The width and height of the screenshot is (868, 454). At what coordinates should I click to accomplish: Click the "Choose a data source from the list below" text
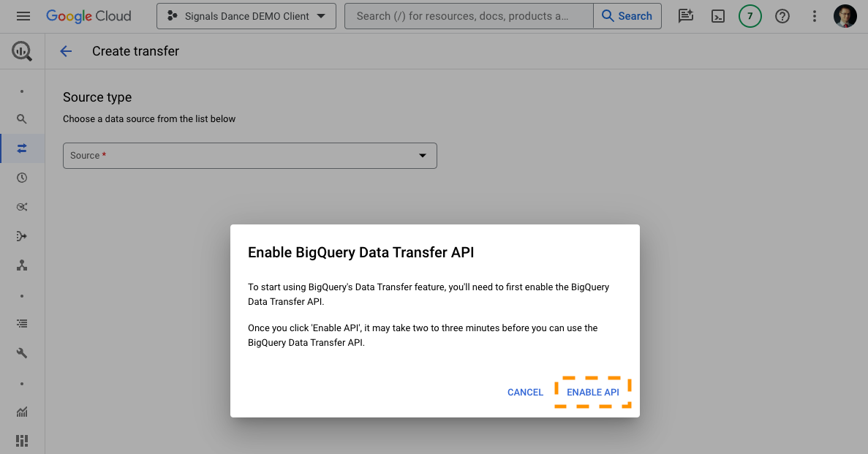(149, 119)
